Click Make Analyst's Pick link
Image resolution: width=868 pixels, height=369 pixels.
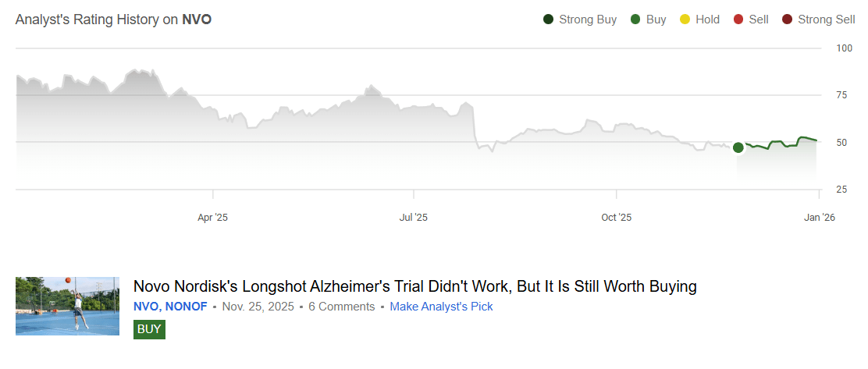click(x=441, y=307)
